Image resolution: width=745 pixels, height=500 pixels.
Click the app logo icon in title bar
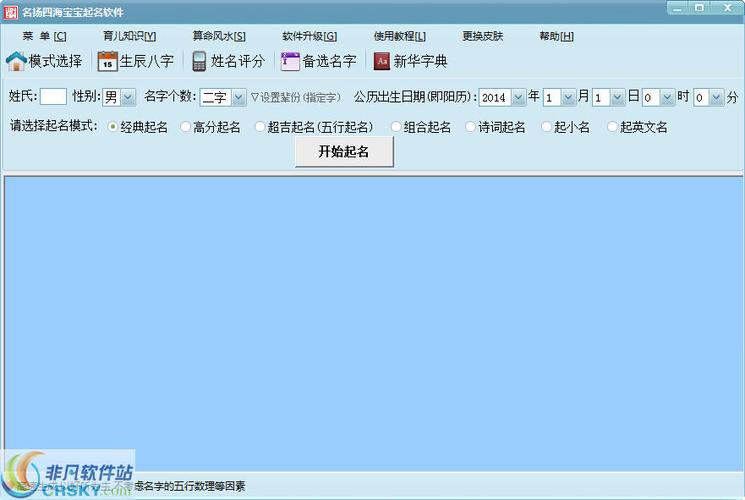tap(10, 12)
